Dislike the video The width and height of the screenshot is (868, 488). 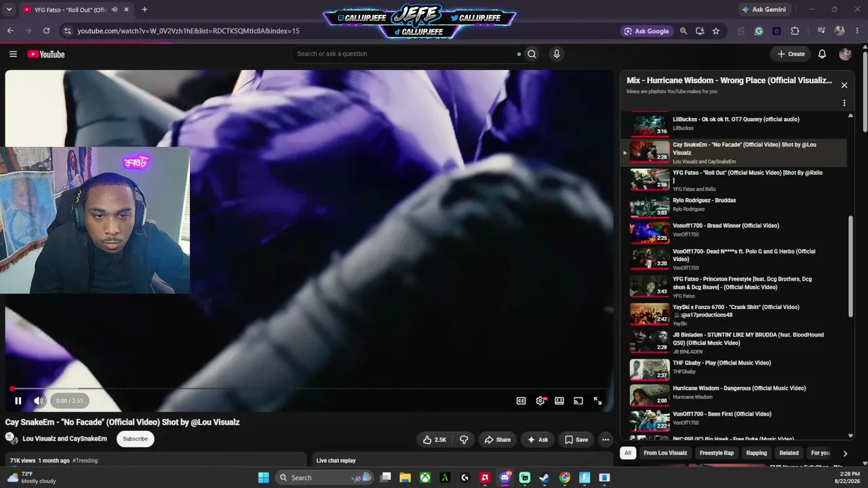pyautogui.click(x=464, y=440)
